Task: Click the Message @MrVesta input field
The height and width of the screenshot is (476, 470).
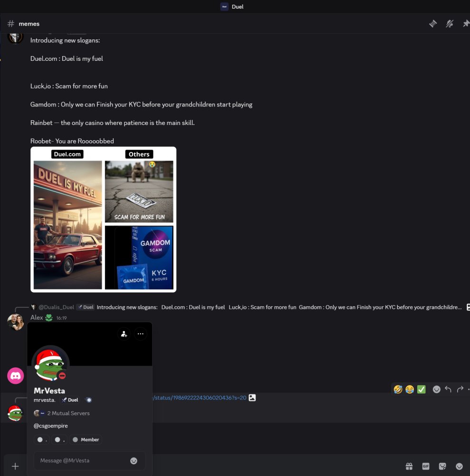Action: point(89,460)
